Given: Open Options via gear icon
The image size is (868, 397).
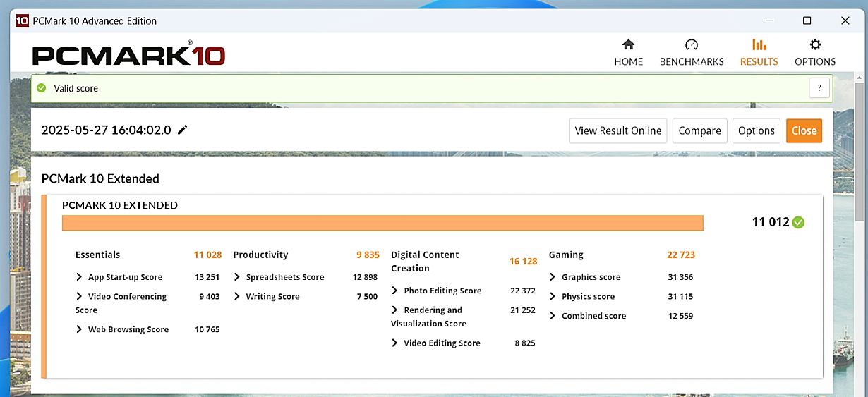Looking at the screenshot, I should 815,45.
